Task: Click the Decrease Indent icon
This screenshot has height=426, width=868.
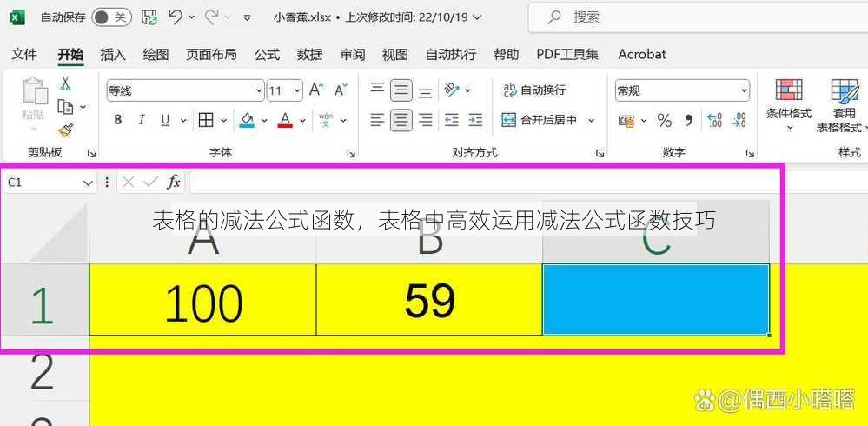Action: 452,120
